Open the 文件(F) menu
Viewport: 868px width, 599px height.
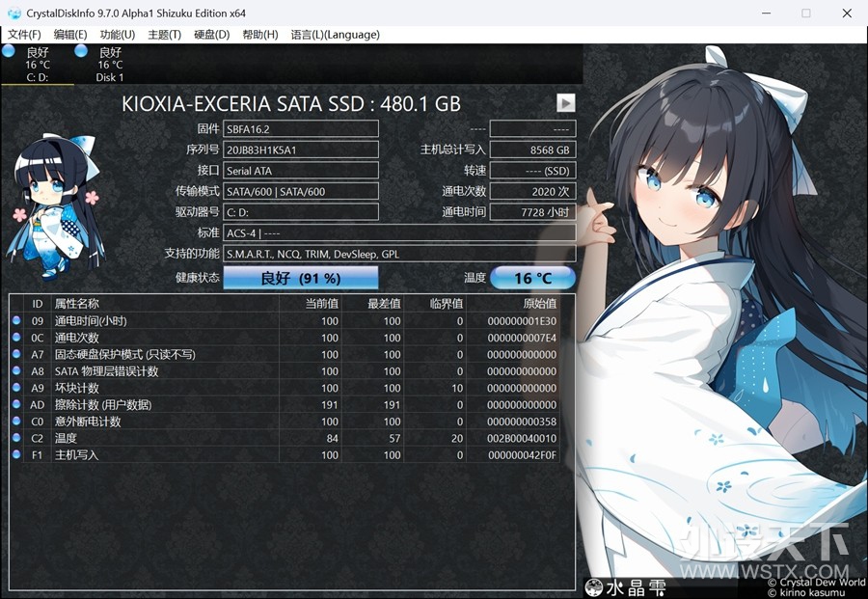[24, 35]
